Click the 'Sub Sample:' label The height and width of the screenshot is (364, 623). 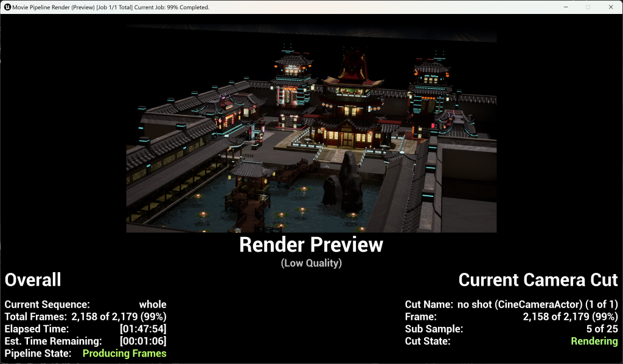[x=434, y=329]
